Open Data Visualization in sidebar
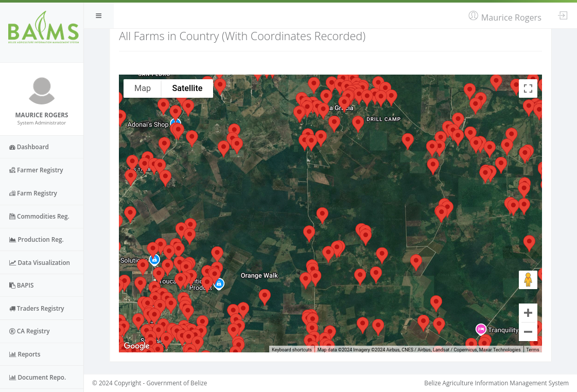 click(x=42, y=262)
